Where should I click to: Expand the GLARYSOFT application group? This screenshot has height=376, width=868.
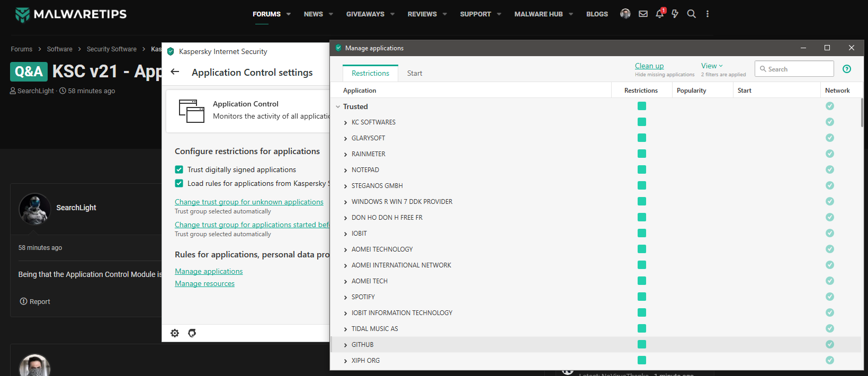tap(346, 138)
